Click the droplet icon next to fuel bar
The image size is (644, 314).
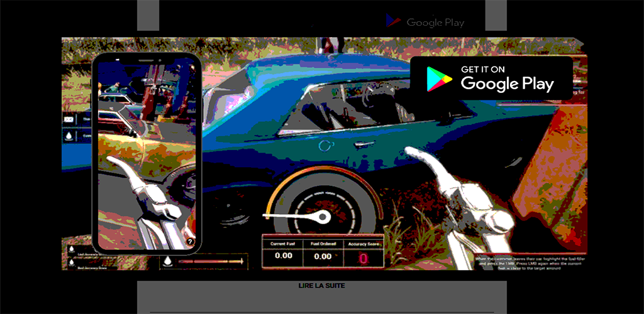click(x=167, y=261)
